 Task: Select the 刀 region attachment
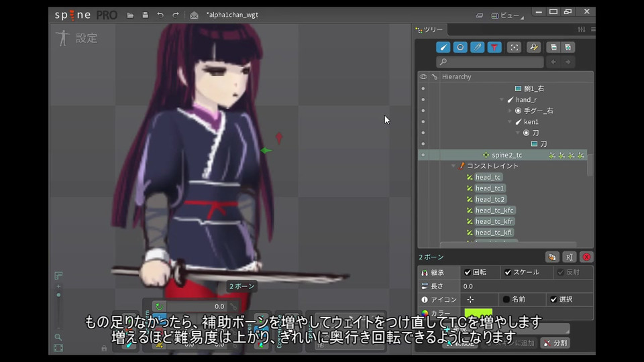point(543,144)
